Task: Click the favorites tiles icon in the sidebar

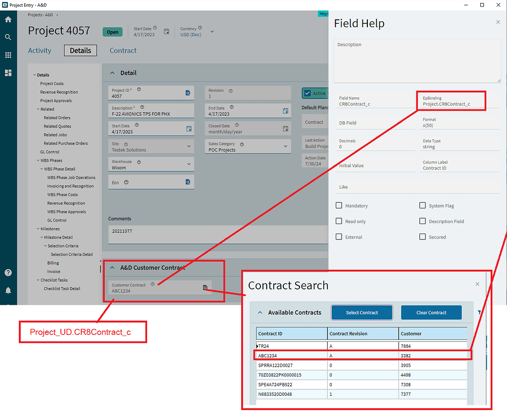Action: click(x=8, y=73)
